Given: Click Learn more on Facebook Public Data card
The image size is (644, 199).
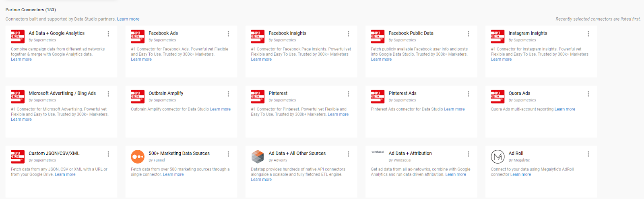Looking at the screenshot, I should coord(381,59).
